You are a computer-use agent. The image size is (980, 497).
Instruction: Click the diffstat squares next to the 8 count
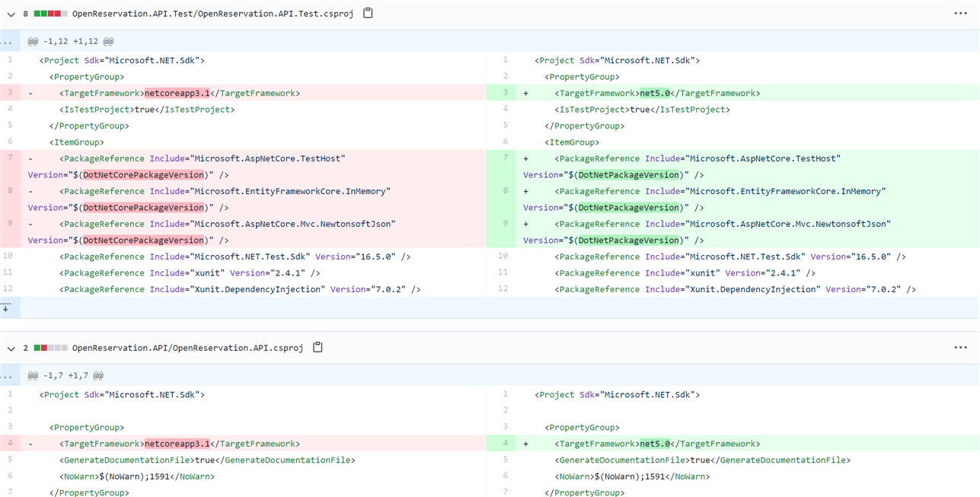50,14
